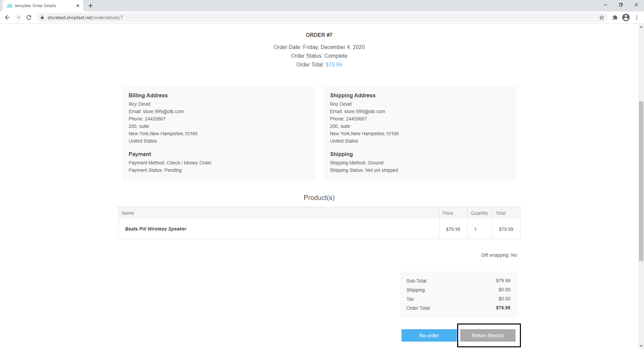Open a new browser tab
The image size is (644, 349).
pos(91,6)
